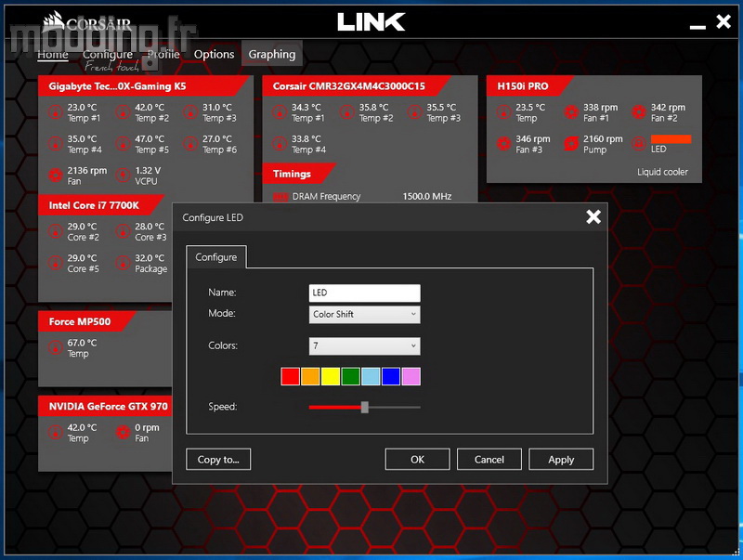Pick the dark blue color swatch
The height and width of the screenshot is (560, 743).
pyautogui.click(x=391, y=377)
